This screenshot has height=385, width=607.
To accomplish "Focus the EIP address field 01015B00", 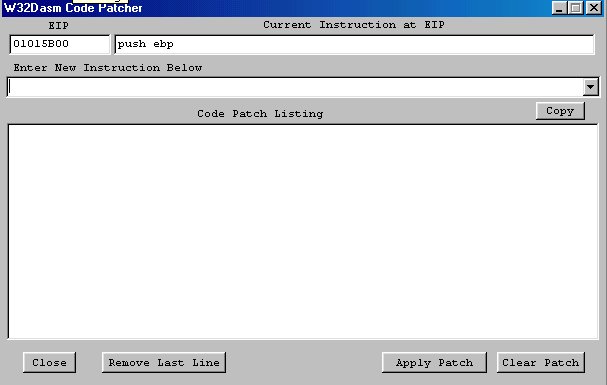I will tap(60, 44).
